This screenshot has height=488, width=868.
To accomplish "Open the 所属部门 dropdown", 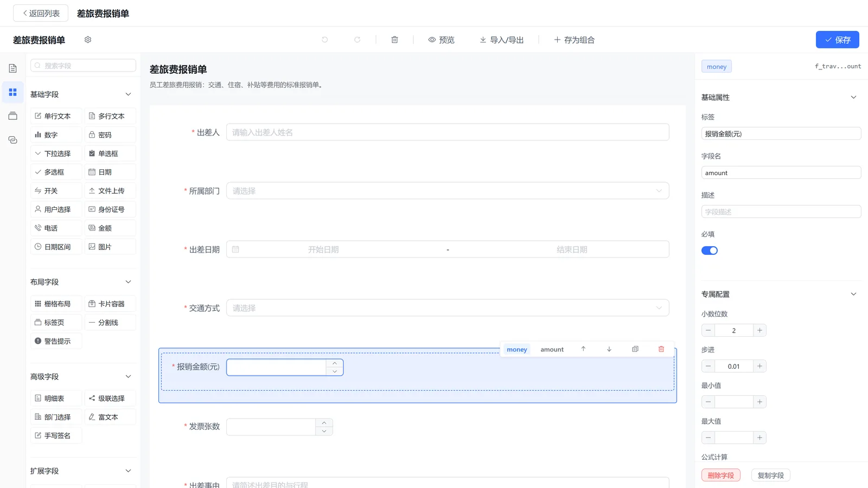I will [448, 191].
